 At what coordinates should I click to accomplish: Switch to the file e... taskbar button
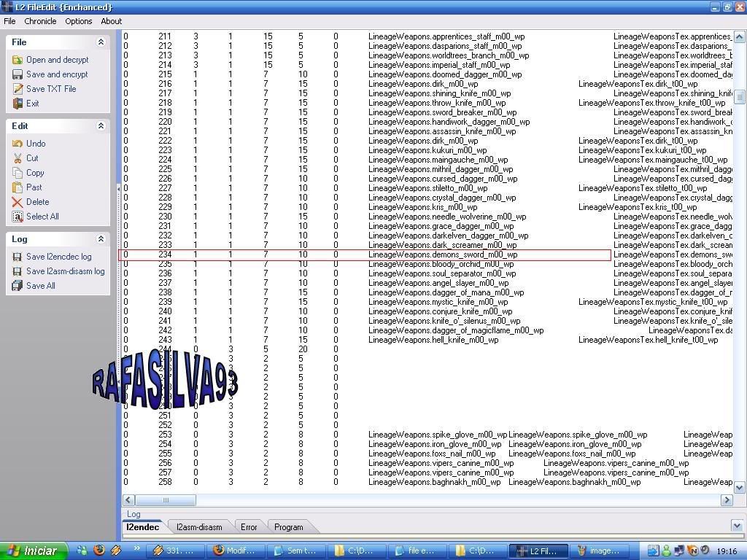tap(417, 551)
